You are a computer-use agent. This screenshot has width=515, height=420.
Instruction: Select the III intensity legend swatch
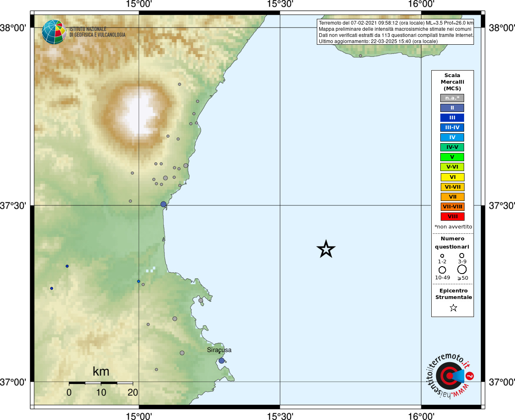tap(452, 118)
